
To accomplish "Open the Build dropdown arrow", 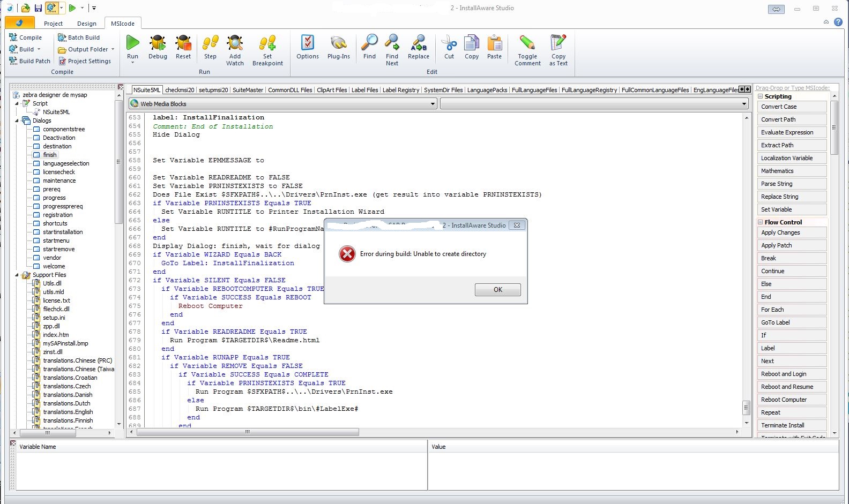I will coord(39,49).
